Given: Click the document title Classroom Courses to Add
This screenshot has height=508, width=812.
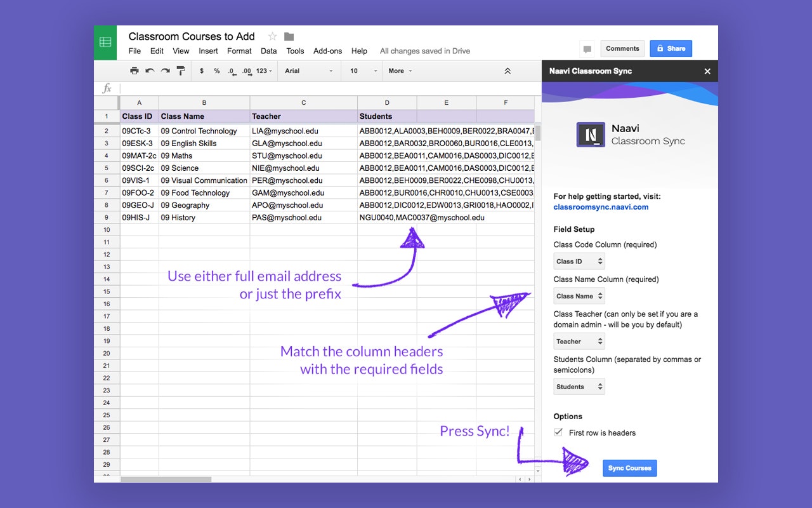Looking at the screenshot, I should 192,36.
